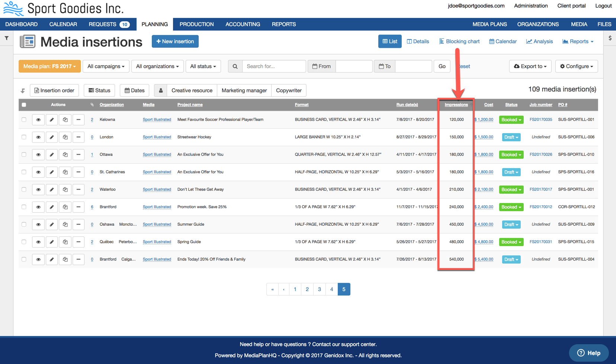This screenshot has height=364, width=616.
Task: Check the select-all checkbox in table header
Action: (x=24, y=105)
